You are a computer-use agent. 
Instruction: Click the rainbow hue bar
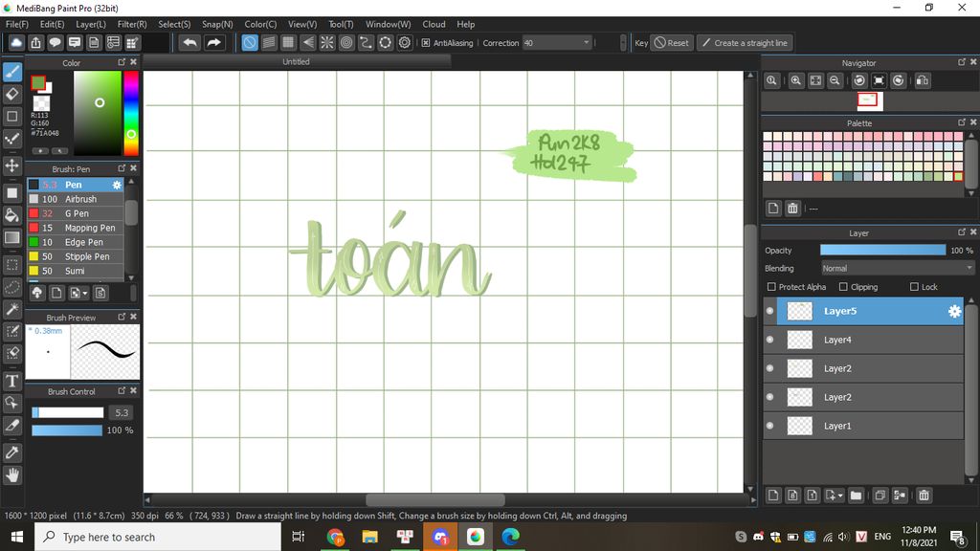[130, 113]
